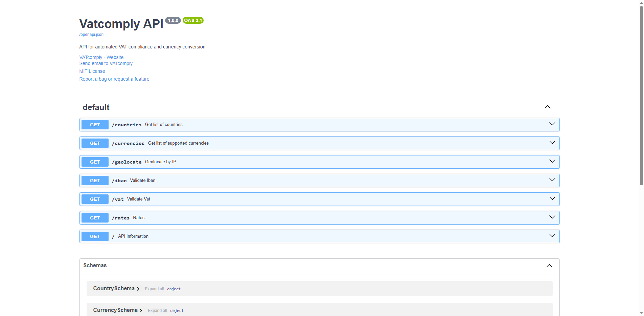Expand the /geolocate endpoint arrow
The height and width of the screenshot is (316, 644).
[552, 161]
